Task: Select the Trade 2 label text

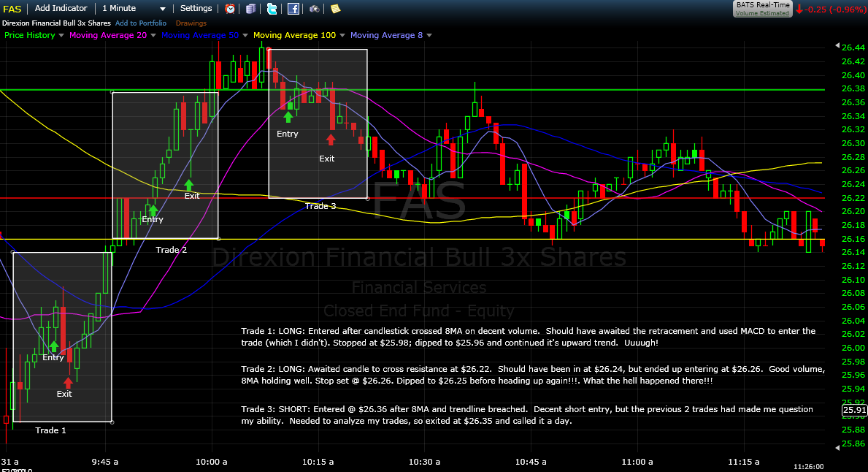Action: (171, 250)
